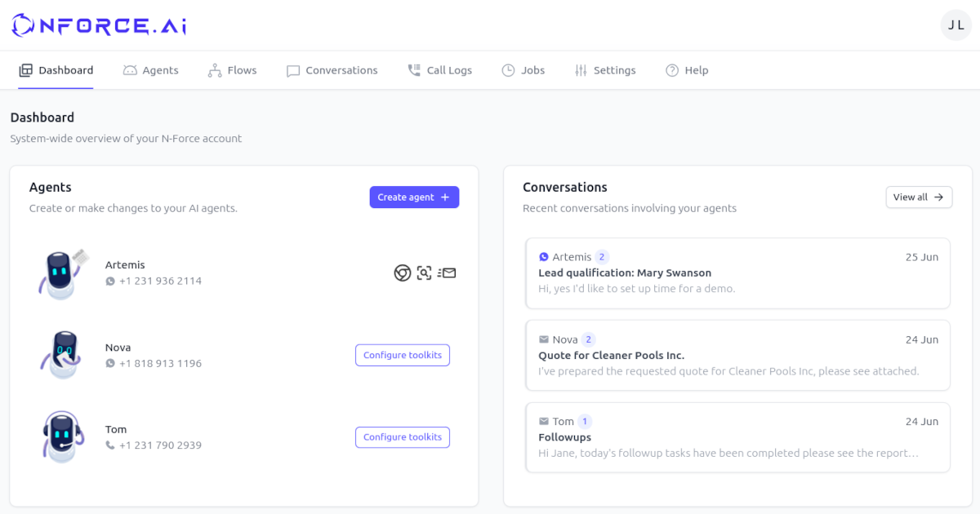Click the NFORCE.AI logo
This screenshot has height=514, width=980.
point(98,25)
